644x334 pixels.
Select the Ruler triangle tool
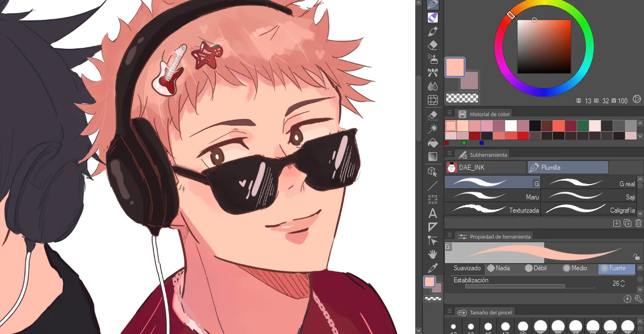point(432,227)
